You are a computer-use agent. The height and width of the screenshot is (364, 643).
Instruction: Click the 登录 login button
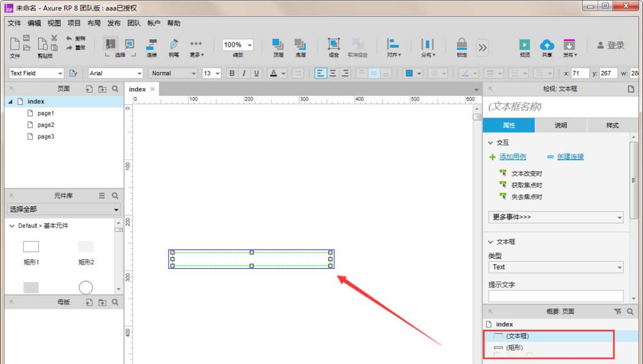click(x=611, y=45)
